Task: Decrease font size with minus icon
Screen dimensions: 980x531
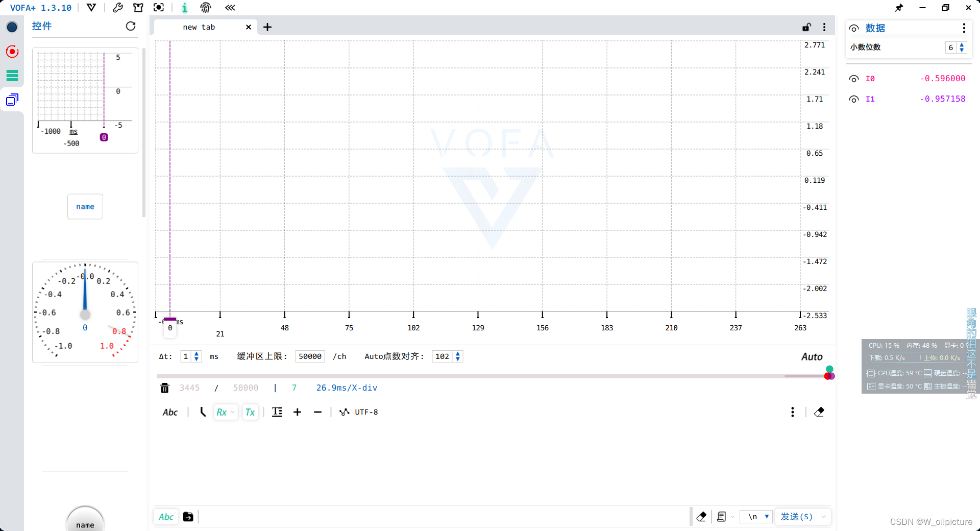Action: pos(318,412)
